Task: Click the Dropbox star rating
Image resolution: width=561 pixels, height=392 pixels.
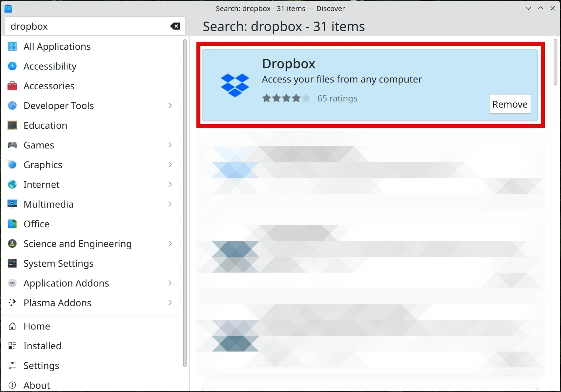Action: [286, 98]
